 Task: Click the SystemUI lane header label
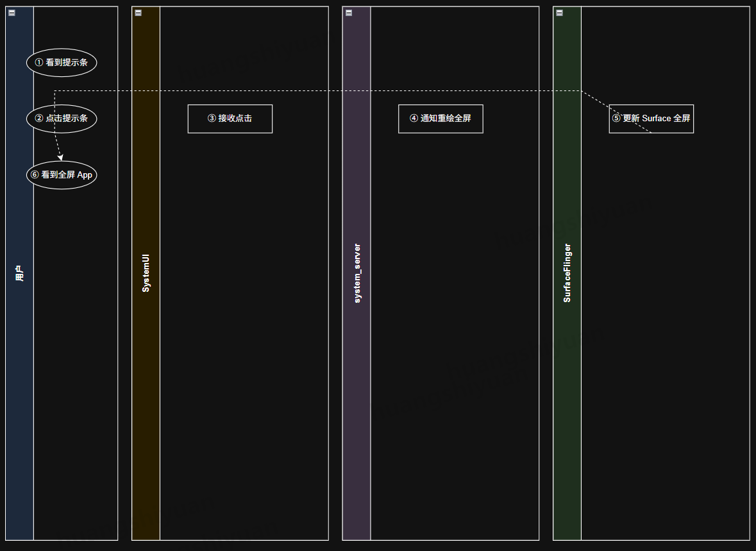point(146,273)
